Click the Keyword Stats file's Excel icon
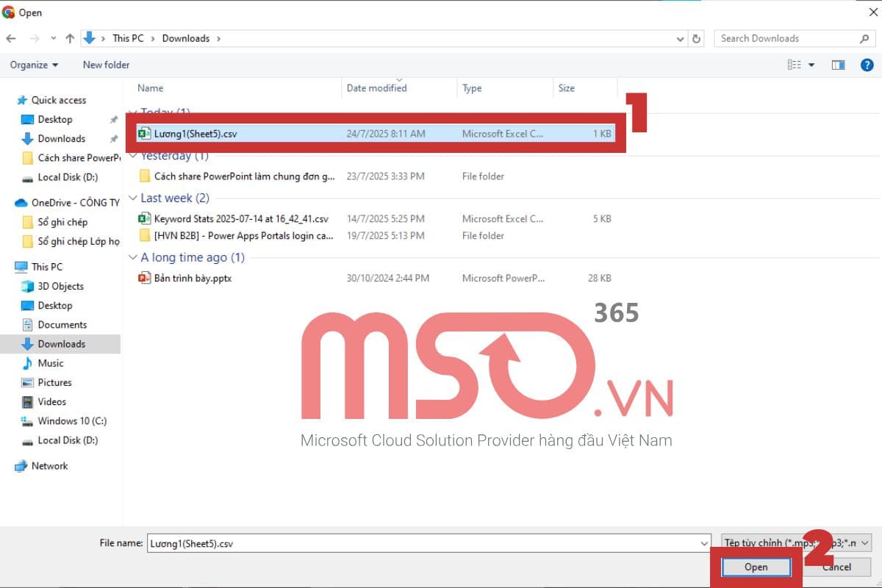The image size is (882, 588). point(144,218)
